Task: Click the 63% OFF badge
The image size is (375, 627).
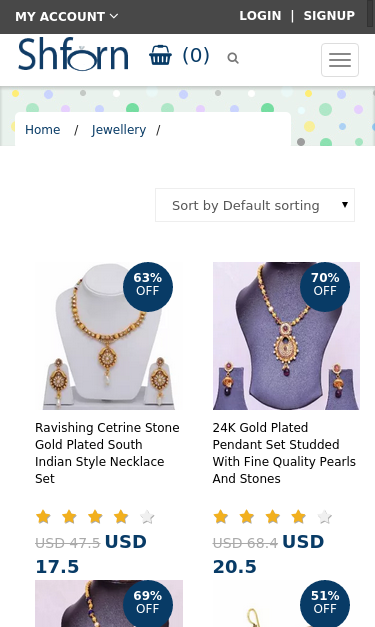Action: [148, 287]
